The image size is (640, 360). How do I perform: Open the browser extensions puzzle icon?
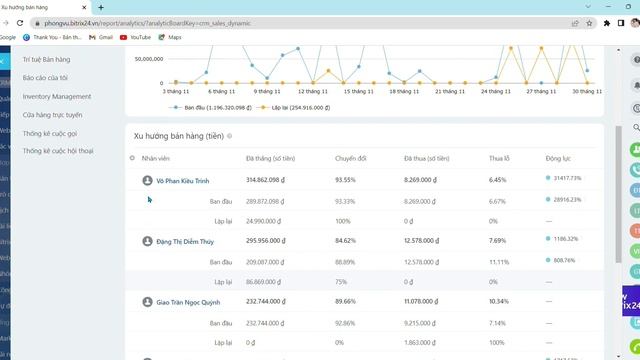[x=607, y=23]
